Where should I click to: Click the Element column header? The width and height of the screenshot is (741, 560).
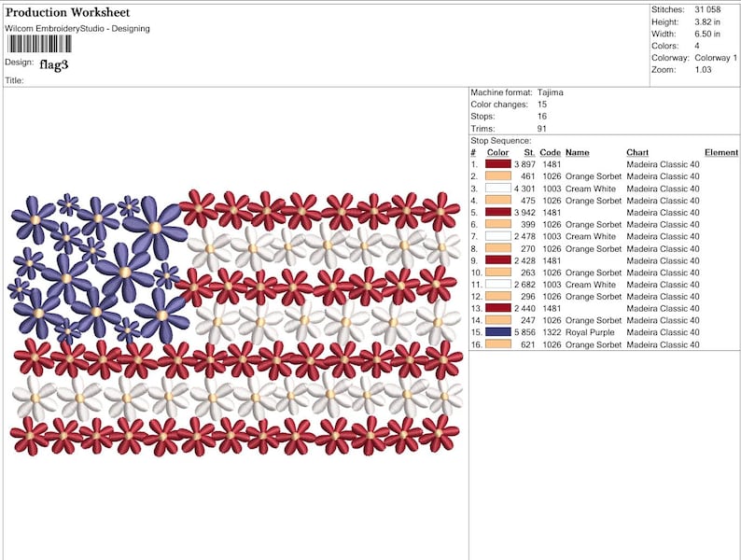(721, 152)
